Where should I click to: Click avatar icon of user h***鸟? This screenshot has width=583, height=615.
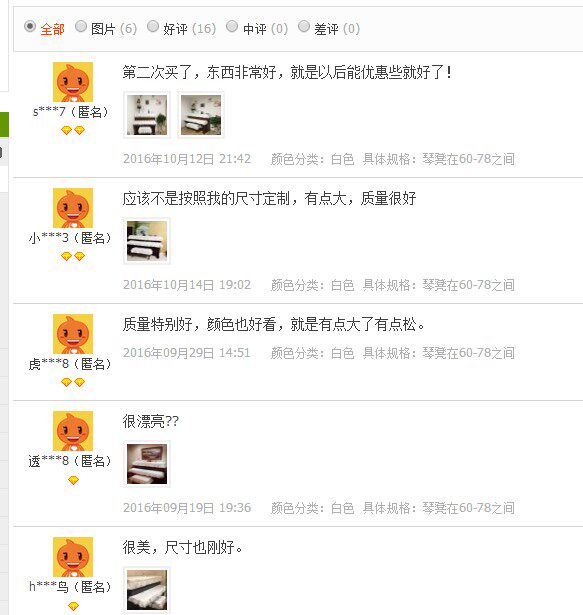(x=73, y=557)
